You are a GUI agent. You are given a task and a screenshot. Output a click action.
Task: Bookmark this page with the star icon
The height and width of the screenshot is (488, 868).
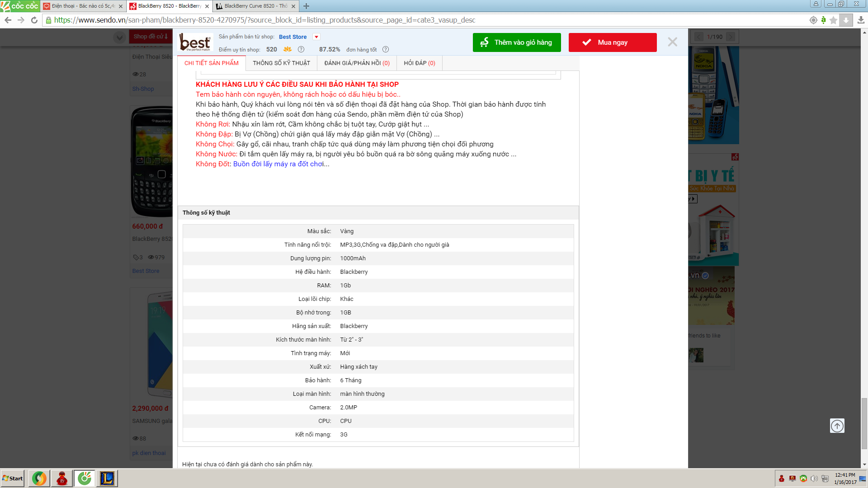point(834,20)
